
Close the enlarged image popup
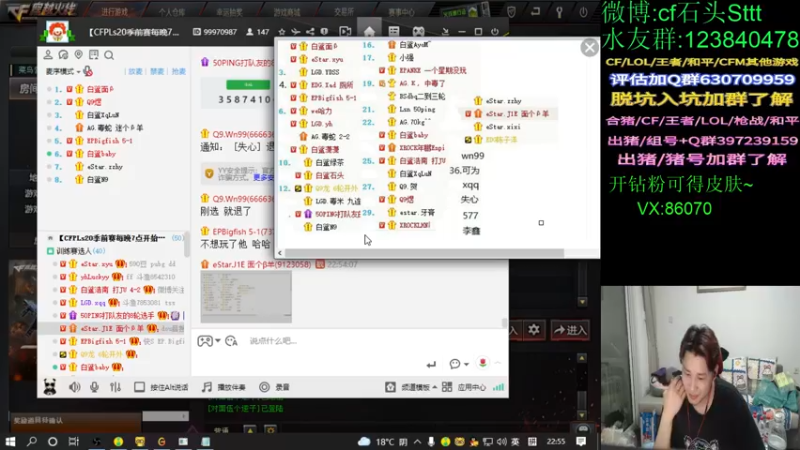[589, 47]
